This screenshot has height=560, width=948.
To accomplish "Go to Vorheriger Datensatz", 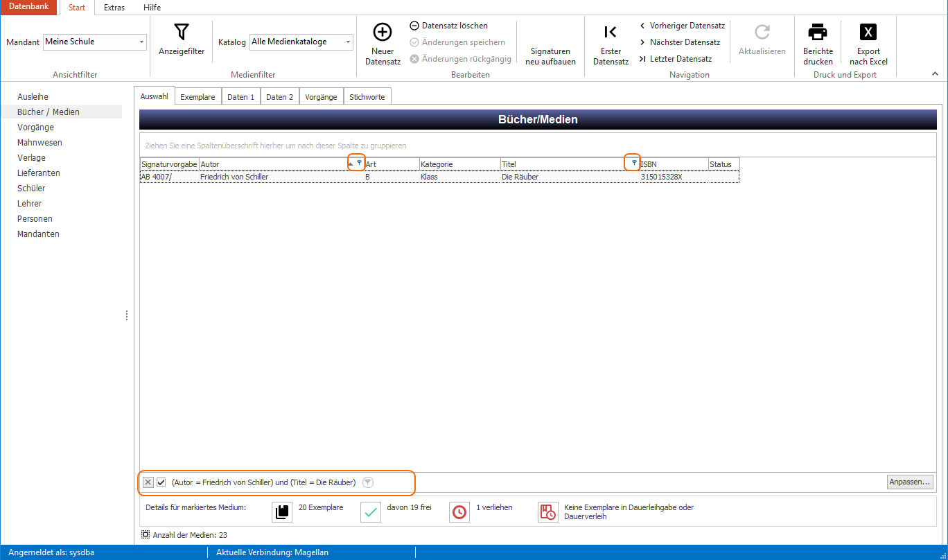I will (682, 26).
